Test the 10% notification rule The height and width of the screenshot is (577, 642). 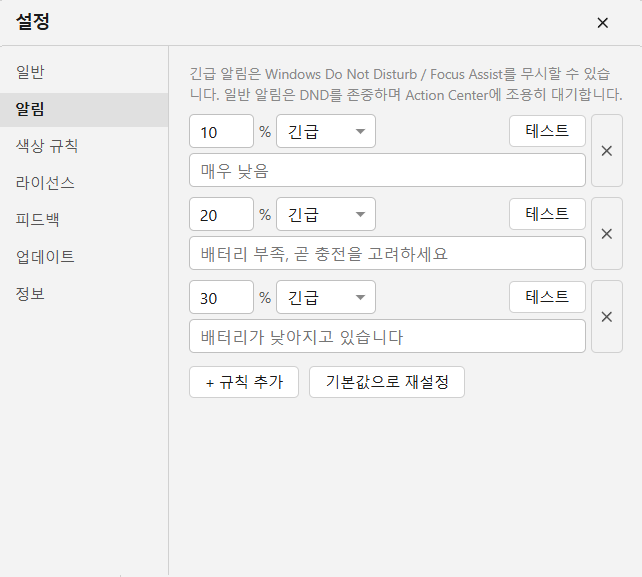coord(547,131)
